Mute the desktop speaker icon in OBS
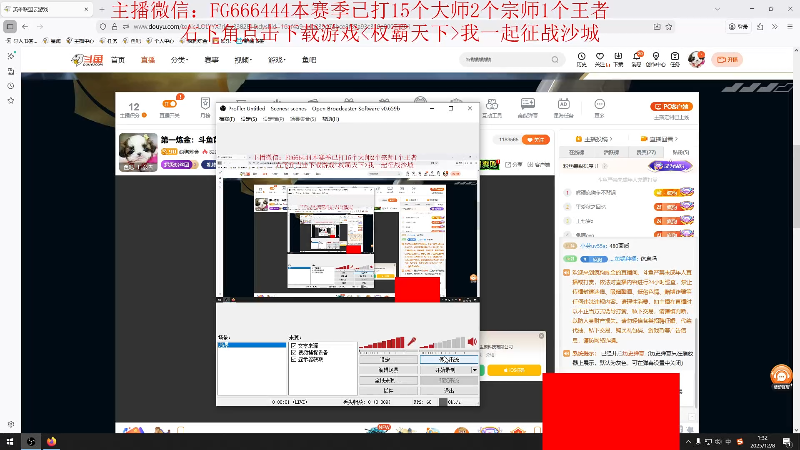The height and width of the screenshot is (450, 800). tap(472, 341)
